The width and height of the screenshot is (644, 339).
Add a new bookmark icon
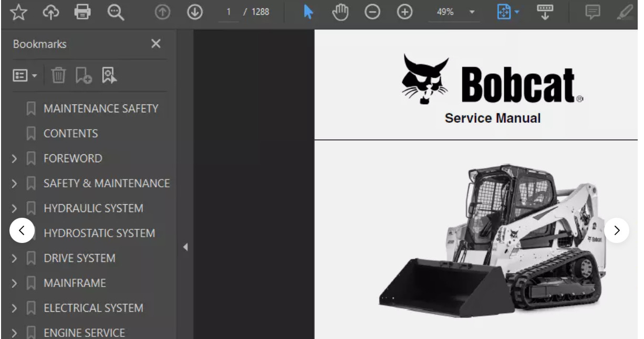tap(84, 76)
